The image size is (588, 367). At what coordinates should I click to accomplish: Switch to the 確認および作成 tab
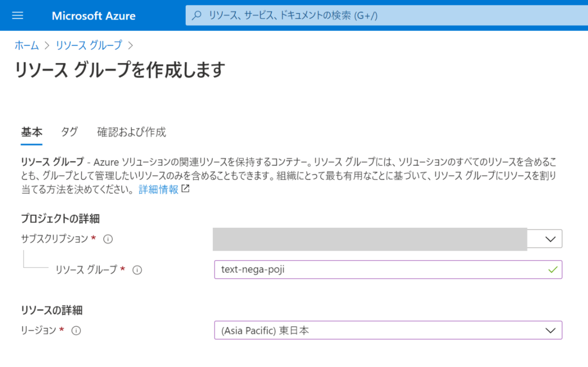click(131, 132)
